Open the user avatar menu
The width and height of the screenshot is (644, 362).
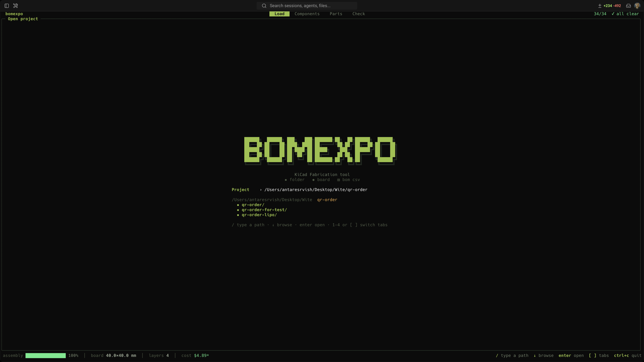click(x=637, y=6)
